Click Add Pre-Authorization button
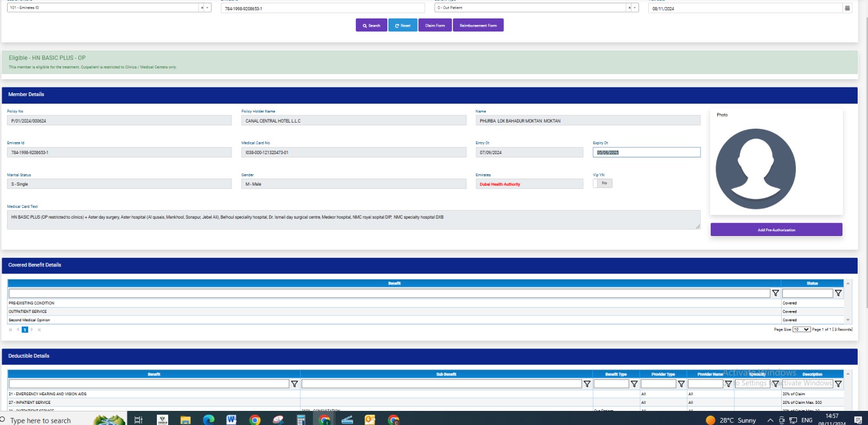The image size is (868, 425). (x=776, y=230)
